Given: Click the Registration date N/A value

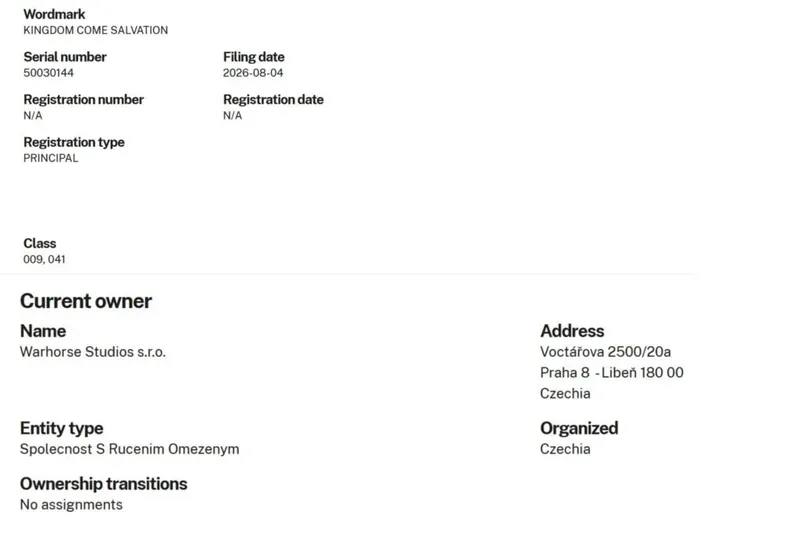Looking at the screenshot, I should pos(232,115).
